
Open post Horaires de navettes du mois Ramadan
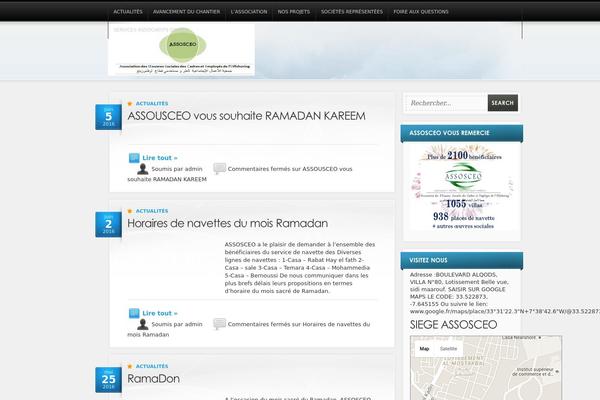[x=227, y=223]
